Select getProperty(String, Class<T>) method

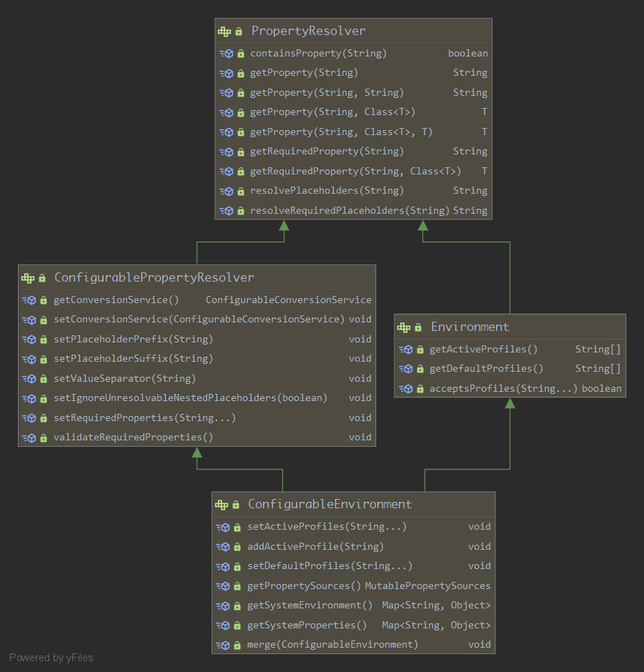[332, 112]
